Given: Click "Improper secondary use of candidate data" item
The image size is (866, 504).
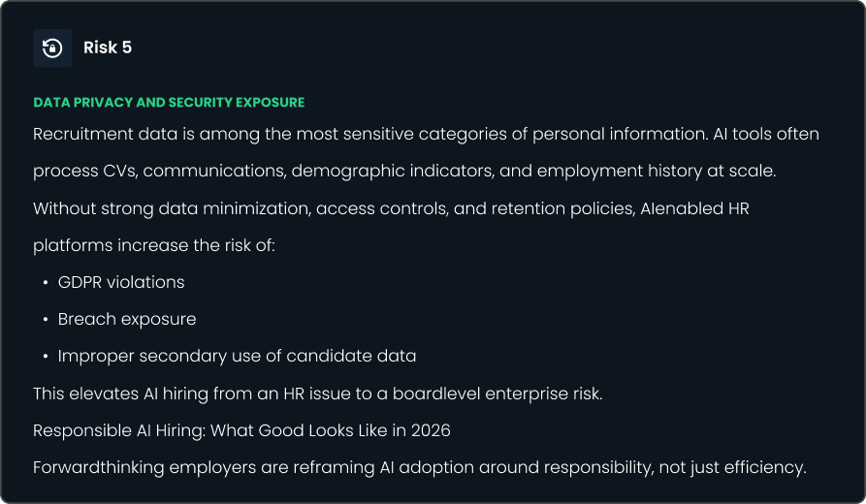Looking at the screenshot, I should [237, 356].
